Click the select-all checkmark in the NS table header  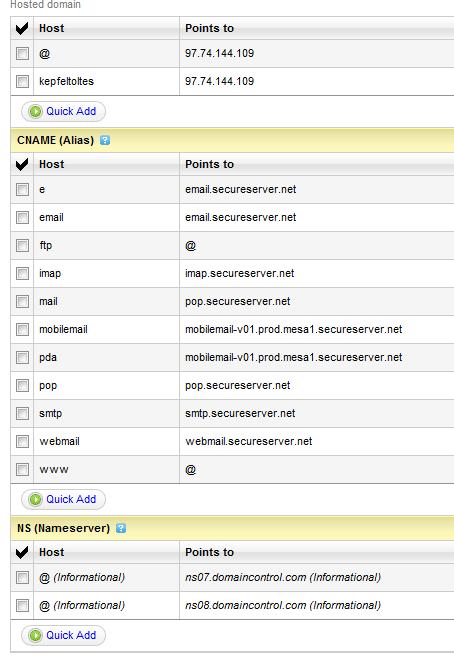pyautogui.click(x=22, y=552)
